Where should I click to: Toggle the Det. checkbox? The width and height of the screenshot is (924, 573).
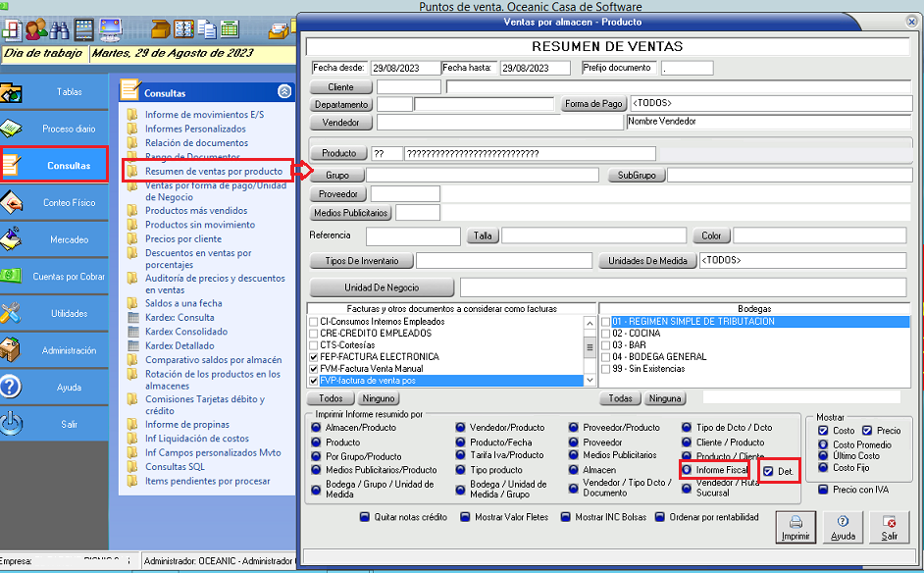click(769, 472)
